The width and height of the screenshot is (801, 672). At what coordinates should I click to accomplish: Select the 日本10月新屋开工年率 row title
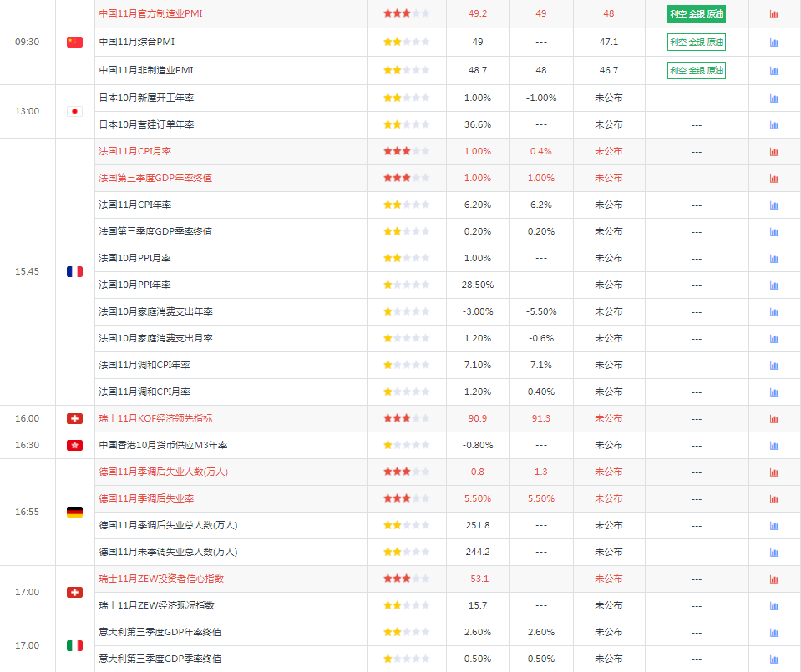(x=146, y=98)
